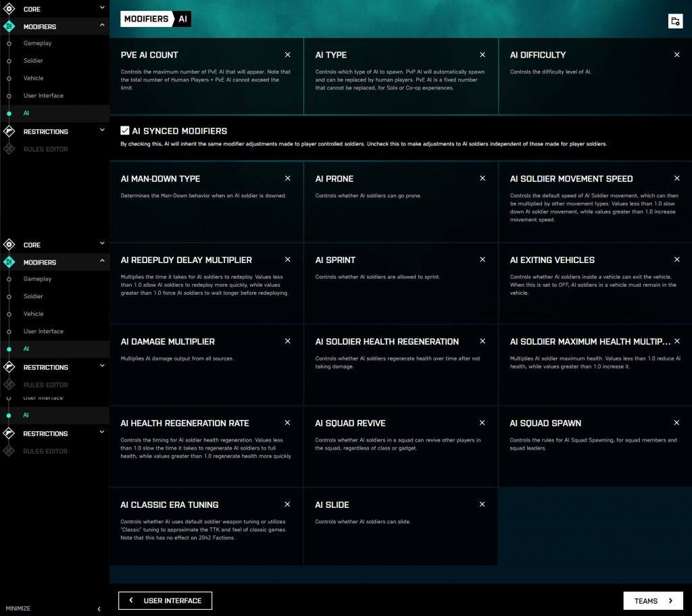This screenshot has width=692, height=616.
Task: Click the X on AI Sprint card
Action: pyautogui.click(x=483, y=260)
